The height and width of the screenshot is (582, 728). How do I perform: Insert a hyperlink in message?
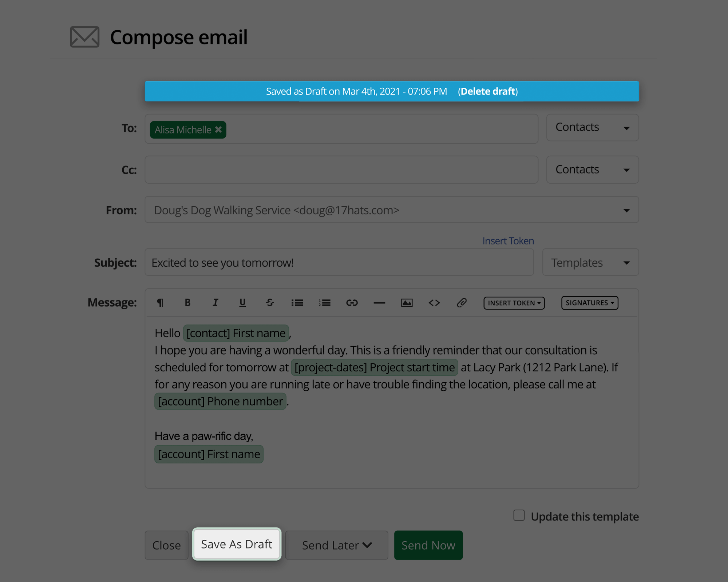tap(352, 302)
